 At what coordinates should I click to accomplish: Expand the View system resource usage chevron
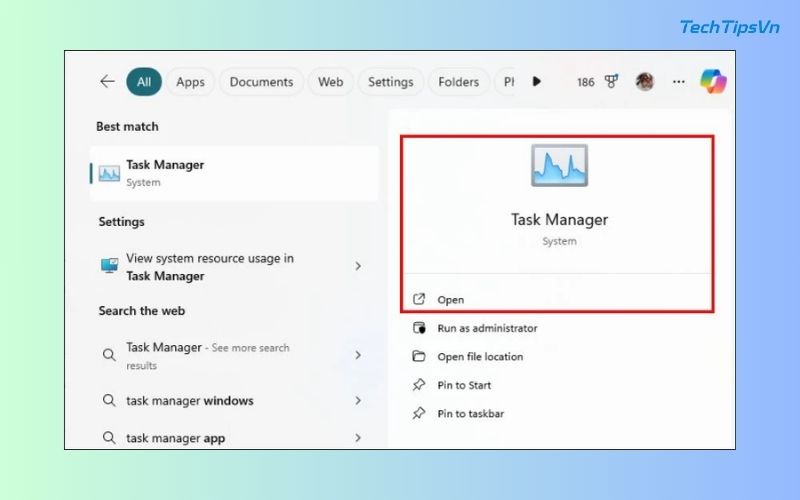pos(358,266)
